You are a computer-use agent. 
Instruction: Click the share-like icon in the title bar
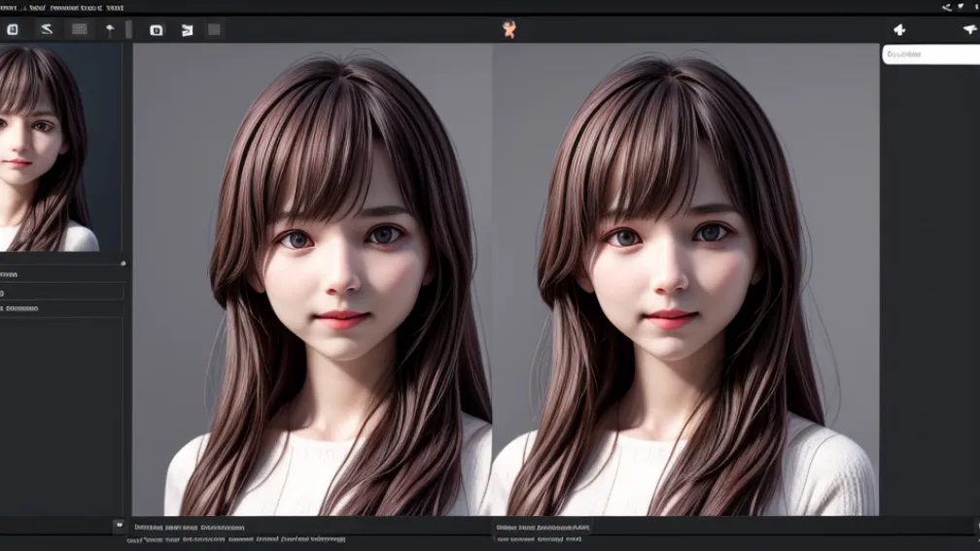[x=947, y=8]
